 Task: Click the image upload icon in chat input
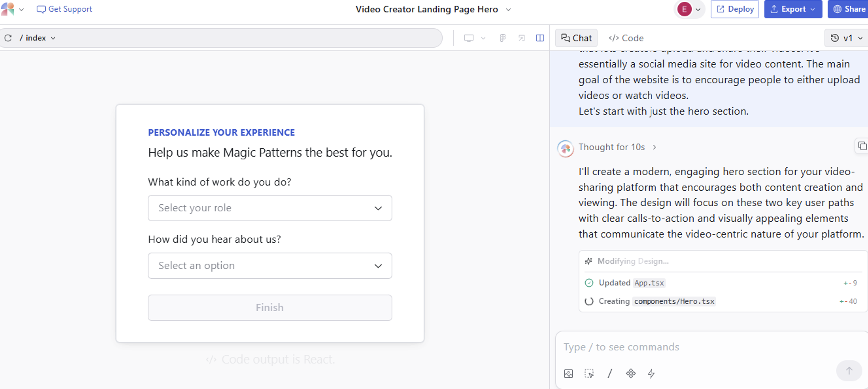pyautogui.click(x=568, y=374)
